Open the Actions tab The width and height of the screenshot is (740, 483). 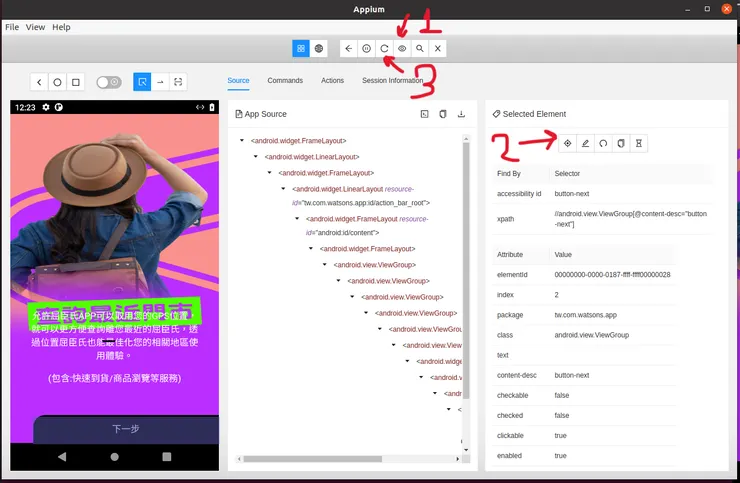tap(332, 80)
